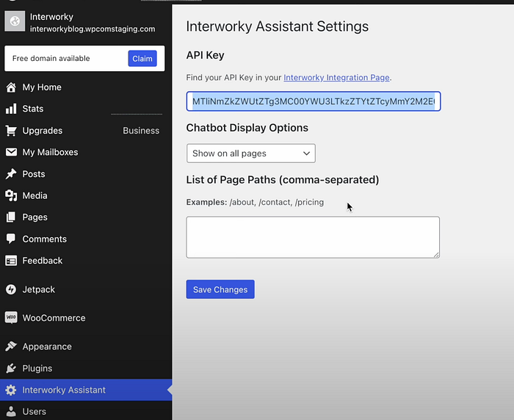
Task: Claim the free domain
Action: click(x=142, y=58)
